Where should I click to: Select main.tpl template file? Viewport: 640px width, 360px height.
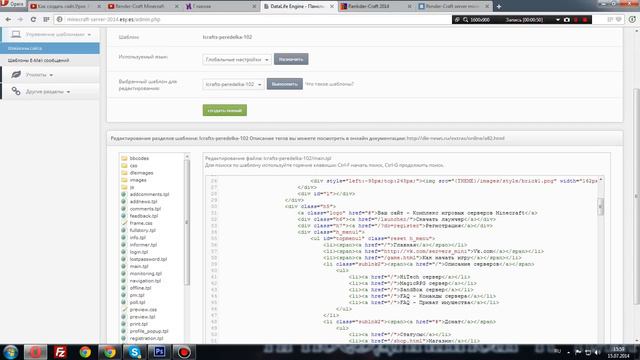tap(135, 266)
